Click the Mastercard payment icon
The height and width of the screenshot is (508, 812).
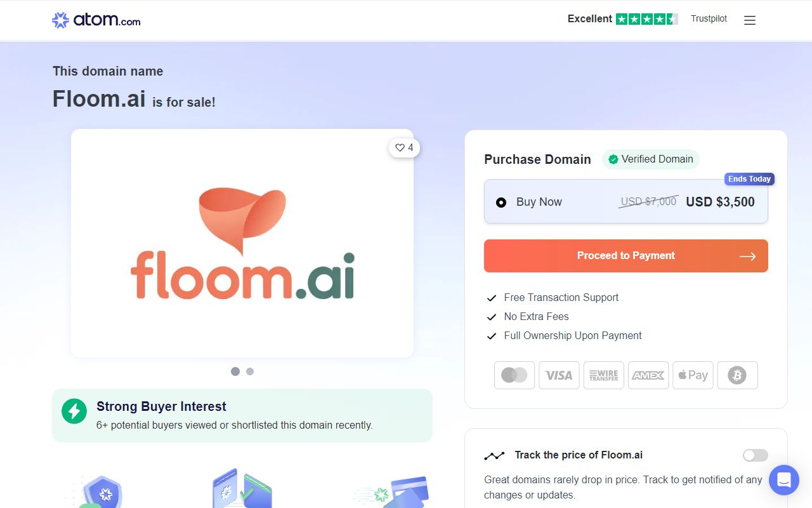(514, 375)
